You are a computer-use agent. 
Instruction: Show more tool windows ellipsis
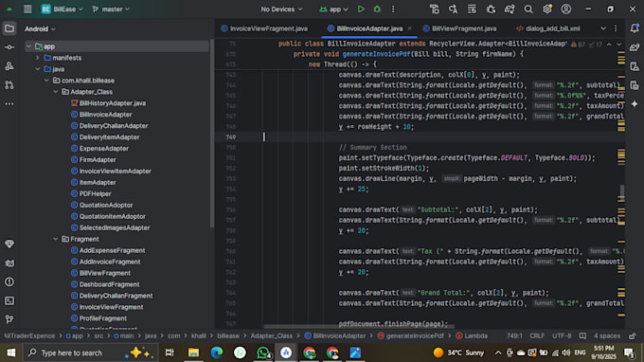(9, 104)
